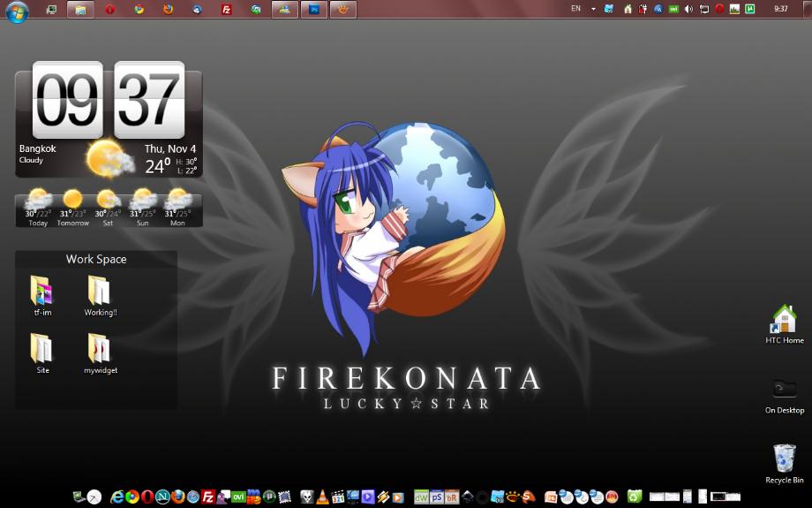
Task: Open green recycle icon in dock
Action: (x=635, y=497)
